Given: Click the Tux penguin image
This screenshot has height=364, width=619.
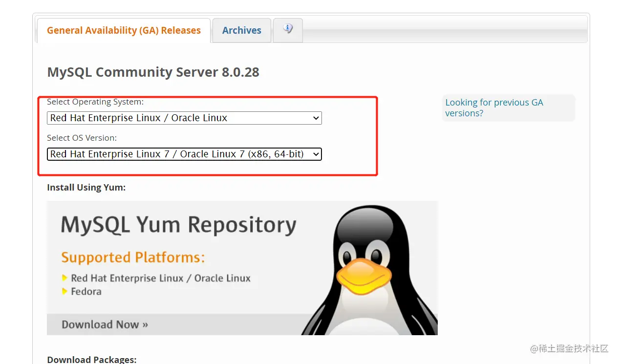Looking at the screenshot, I should 369,270.
